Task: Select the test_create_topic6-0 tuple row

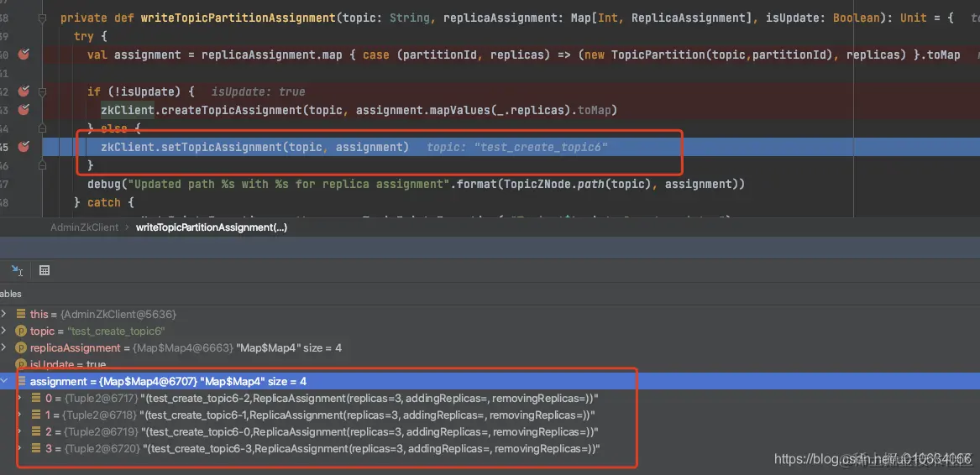Action: 490,431
